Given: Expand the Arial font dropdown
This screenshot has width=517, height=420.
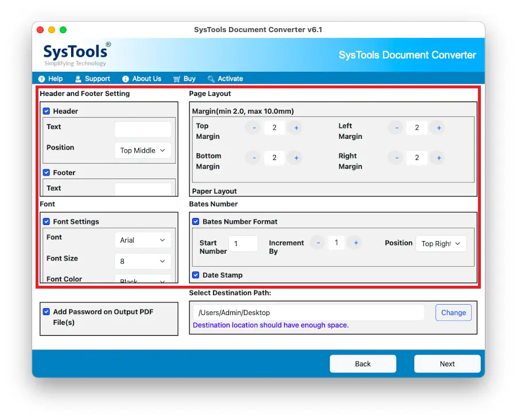Looking at the screenshot, I should 143,240.
